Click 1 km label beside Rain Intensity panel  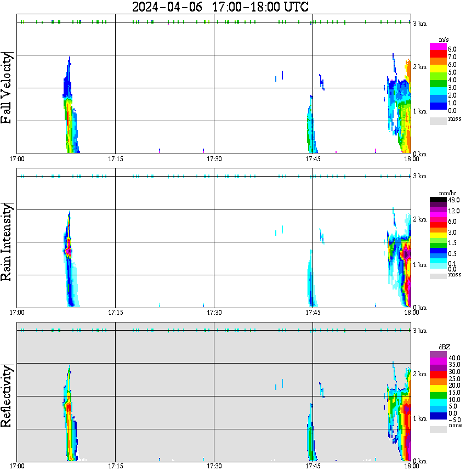pyautogui.click(x=419, y=265)
